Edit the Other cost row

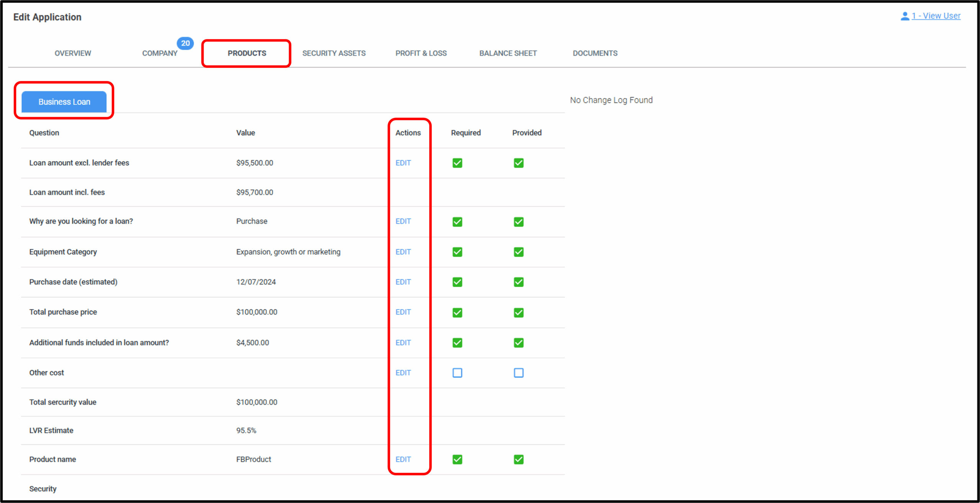(403, 373)
